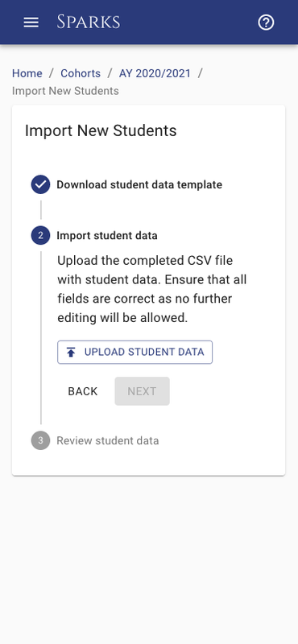Image resolution: width=298 pixels, height=644 pixels.
Task: Open the Cohorts breadcrumb link
Action: (81, 73)
